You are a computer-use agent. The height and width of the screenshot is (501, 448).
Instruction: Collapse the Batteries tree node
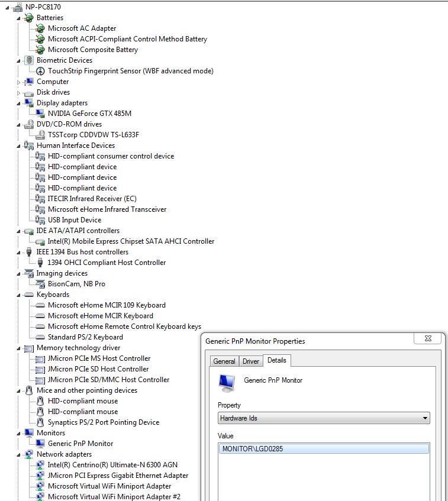pos(18,18)
